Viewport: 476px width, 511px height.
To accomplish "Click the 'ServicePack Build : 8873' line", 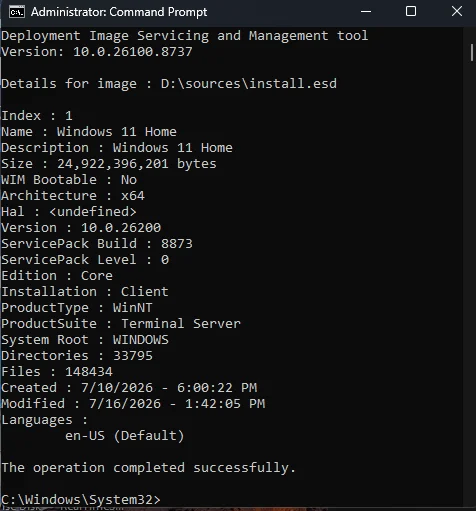I will (97, 244).
